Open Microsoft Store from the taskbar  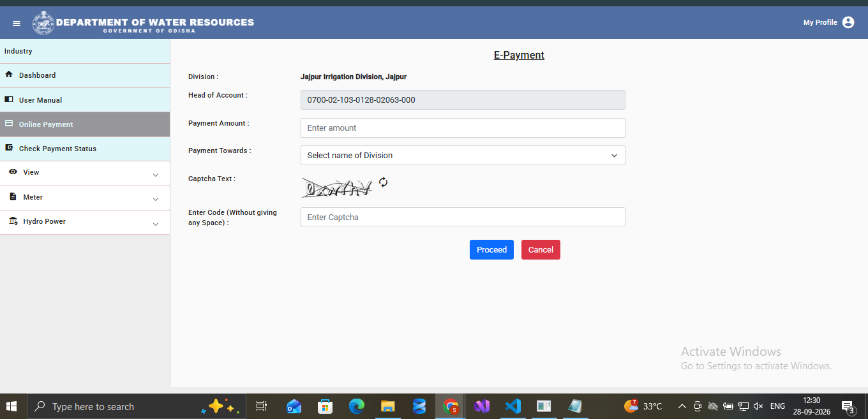[x=325, y=406]
